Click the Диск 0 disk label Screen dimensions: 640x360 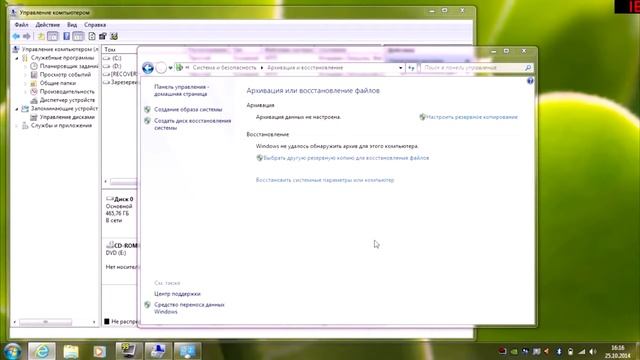coord(123,199)
